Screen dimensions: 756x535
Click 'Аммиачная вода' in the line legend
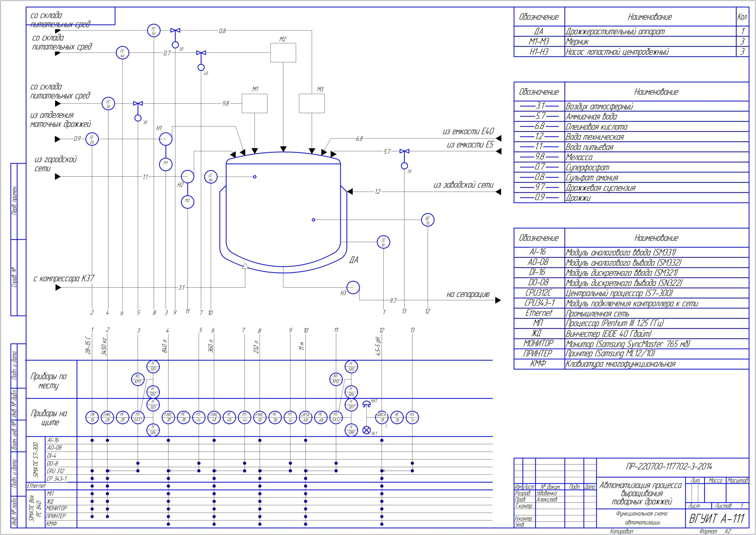coord(592,117)
